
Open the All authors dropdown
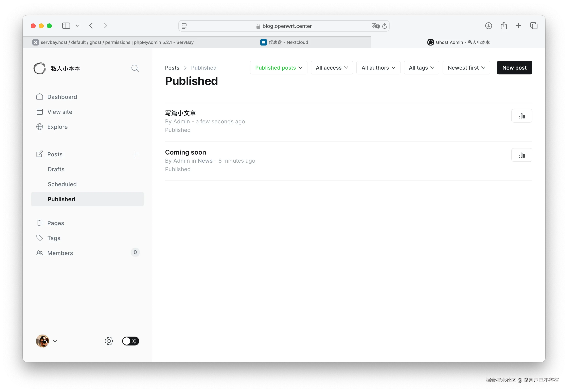click(378, 68)
